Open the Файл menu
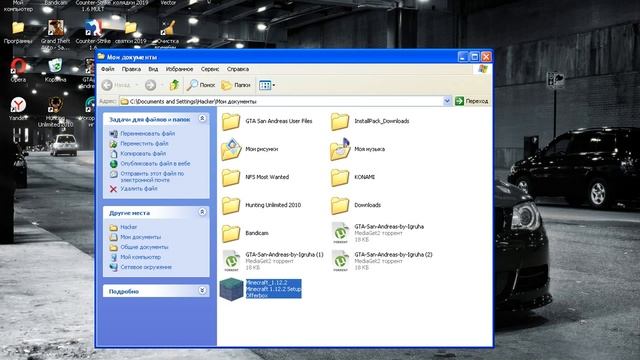This screenshot has width=640, height=360. point(108,69)
